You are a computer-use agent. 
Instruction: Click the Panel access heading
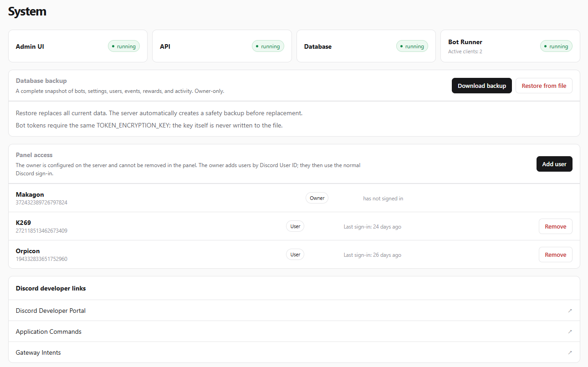[34, 155]
